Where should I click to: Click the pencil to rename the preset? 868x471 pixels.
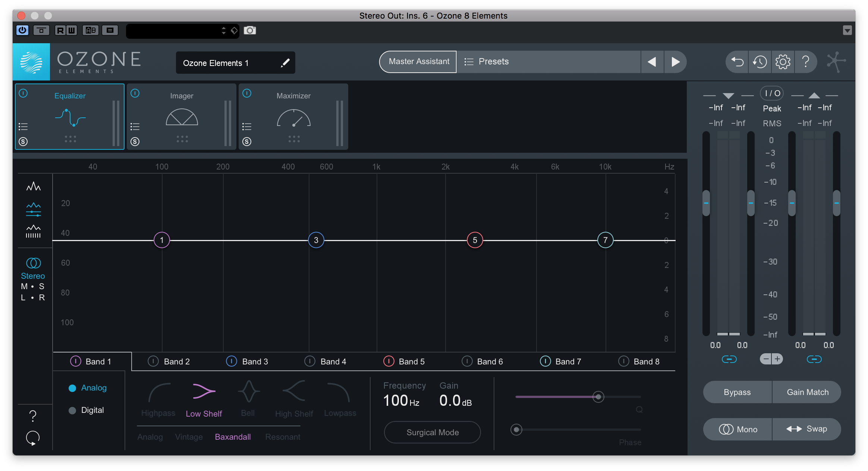click(285, 63)
